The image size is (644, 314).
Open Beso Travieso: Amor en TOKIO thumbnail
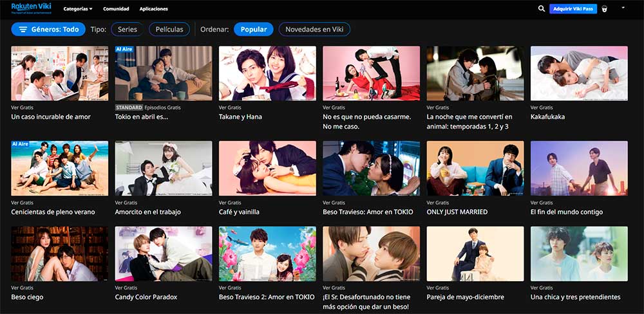coord(372,169)
